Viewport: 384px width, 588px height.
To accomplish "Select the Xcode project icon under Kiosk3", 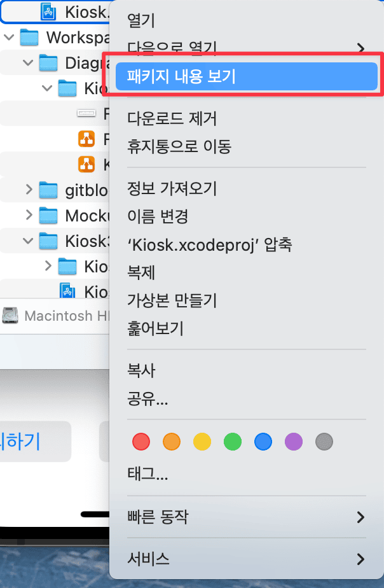I will coord(67,291).
